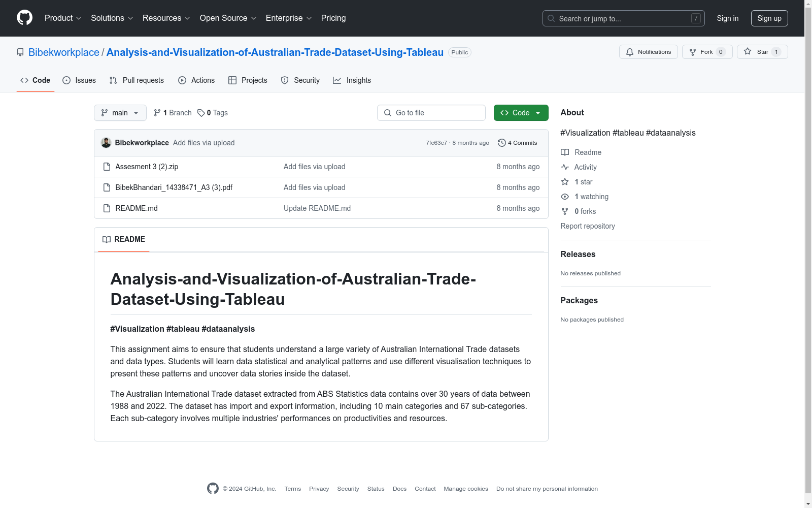The height and width of the screenshot is (508, 812).
Task: Click the file icon beside the PDF file
Action: pos(107,187)
